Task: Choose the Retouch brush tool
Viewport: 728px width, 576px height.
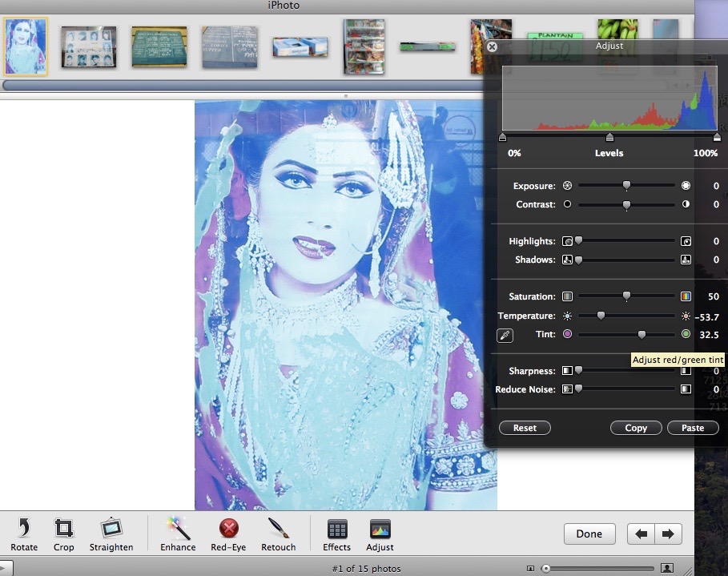Action: pos(278,529)
